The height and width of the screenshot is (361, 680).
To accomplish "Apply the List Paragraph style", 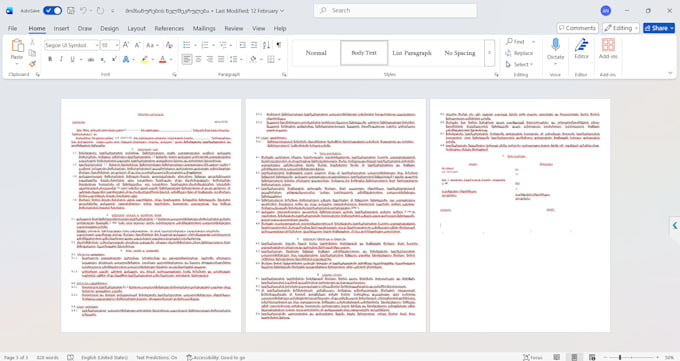I will pyautogui.click(x=412, y=53).
